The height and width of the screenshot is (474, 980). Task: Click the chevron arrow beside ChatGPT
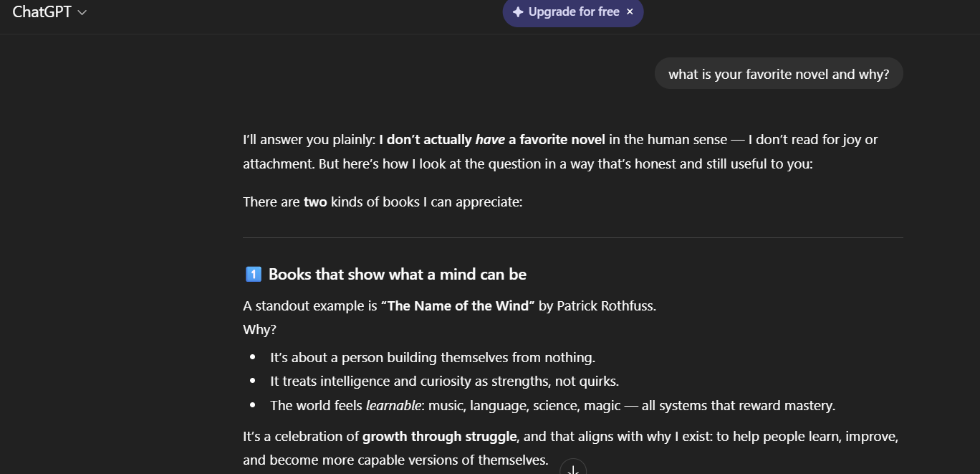(x=82, y=13)
